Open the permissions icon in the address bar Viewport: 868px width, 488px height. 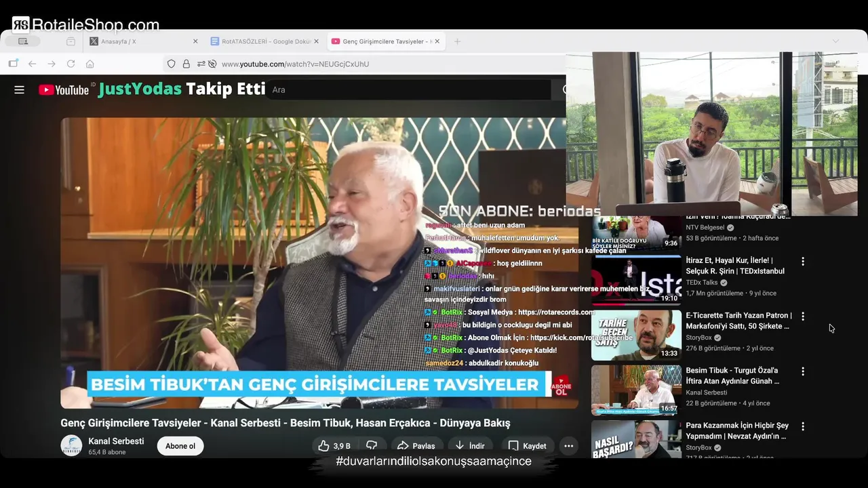coord(201,64)
